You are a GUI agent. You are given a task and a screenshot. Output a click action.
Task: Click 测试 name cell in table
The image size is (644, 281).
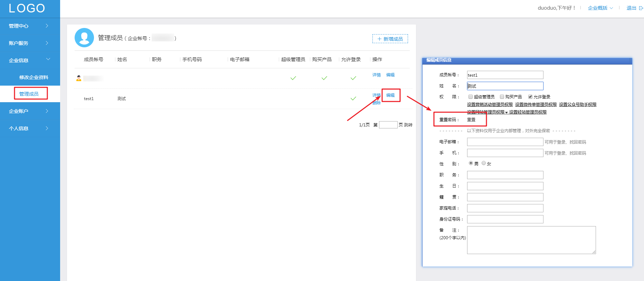(122, 99)
